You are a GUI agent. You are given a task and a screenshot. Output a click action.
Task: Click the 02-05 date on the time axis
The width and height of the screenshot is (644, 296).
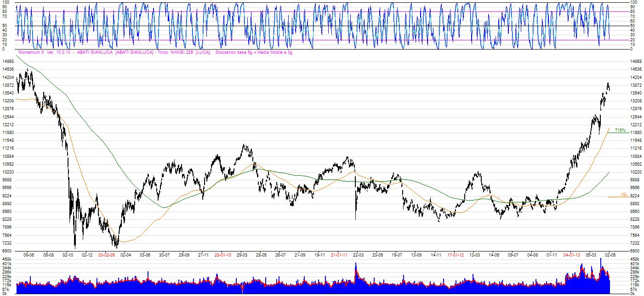coord(610,254)
